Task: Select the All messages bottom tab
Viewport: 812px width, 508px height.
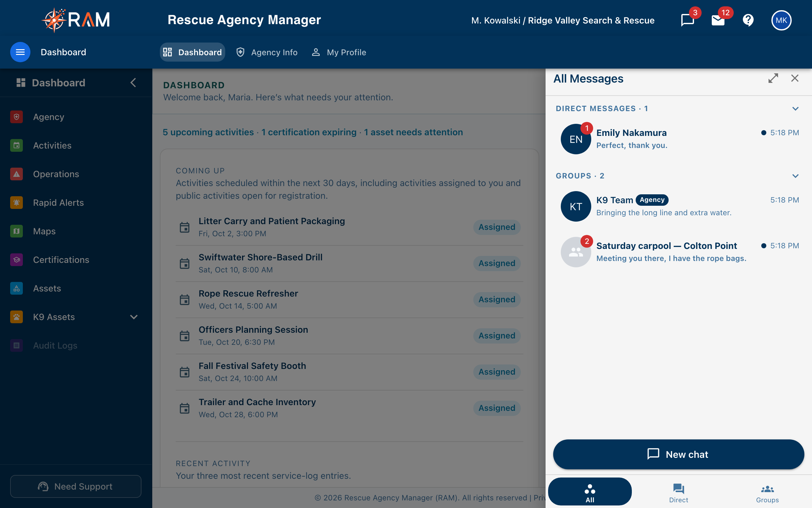Action: point(590,492)
